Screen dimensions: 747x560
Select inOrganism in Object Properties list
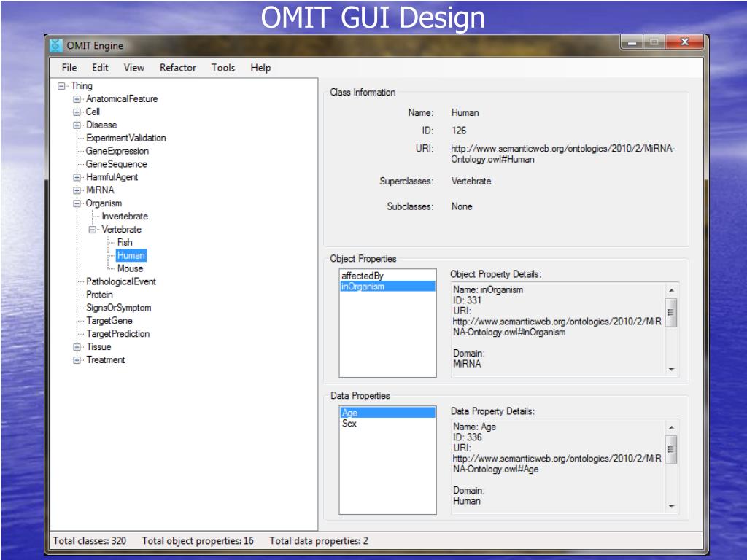(387, 286)
